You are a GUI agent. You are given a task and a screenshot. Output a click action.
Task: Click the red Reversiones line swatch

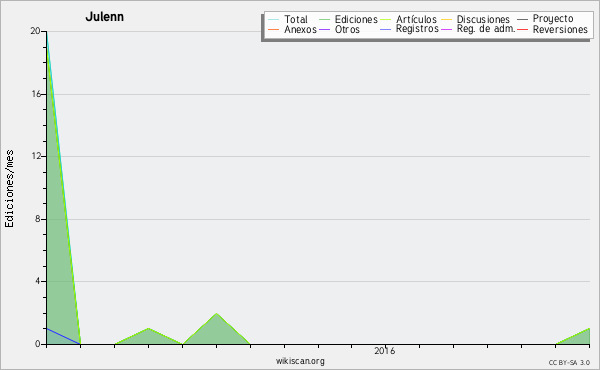(522, 29)
